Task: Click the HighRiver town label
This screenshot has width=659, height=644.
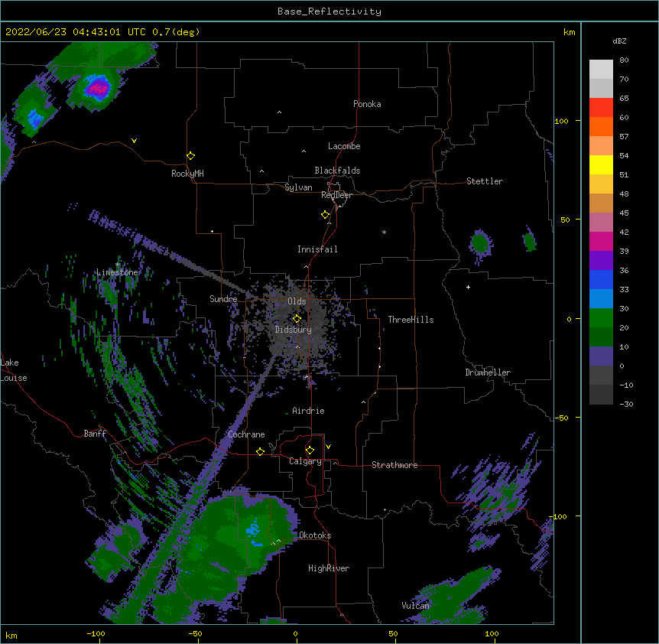Action: 329,568
